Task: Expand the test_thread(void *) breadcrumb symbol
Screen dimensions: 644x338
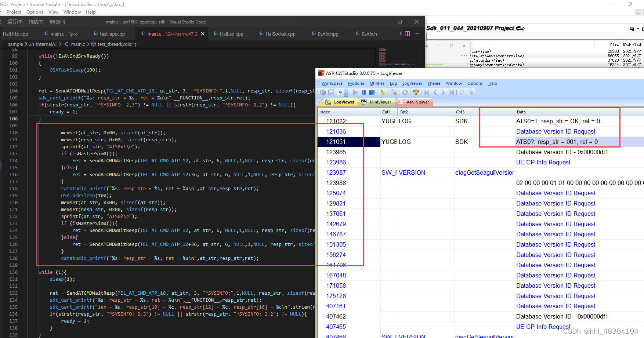Action: pyautogui.click(x=114, y=44)
